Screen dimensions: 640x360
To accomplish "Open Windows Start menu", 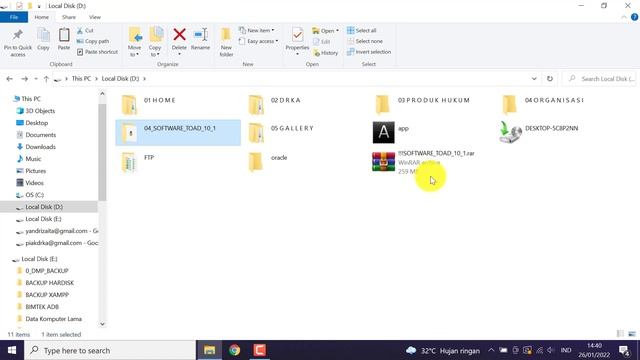I will coord(12,350).
